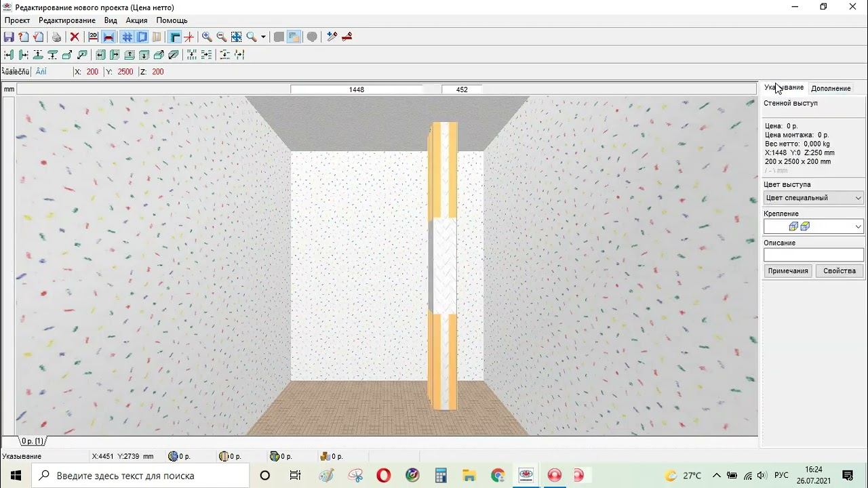Toggle the blue frame outline icon

[x=142, y=37]
